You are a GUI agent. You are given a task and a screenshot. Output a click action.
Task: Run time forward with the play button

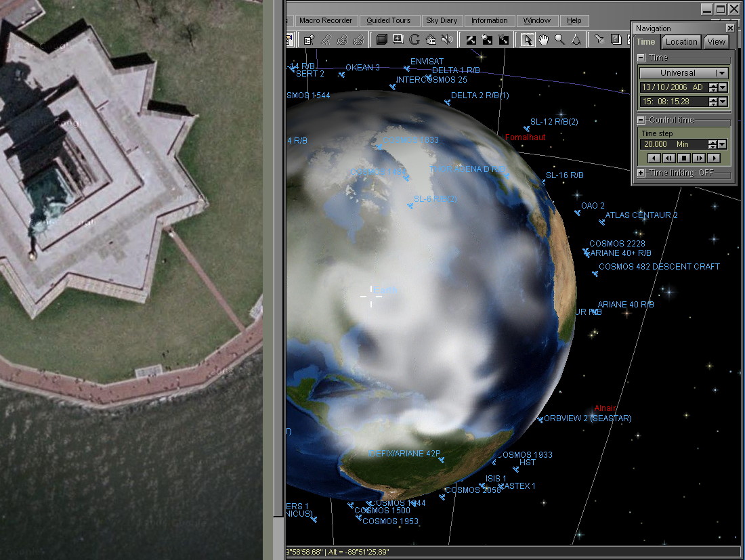coord(713,158)
